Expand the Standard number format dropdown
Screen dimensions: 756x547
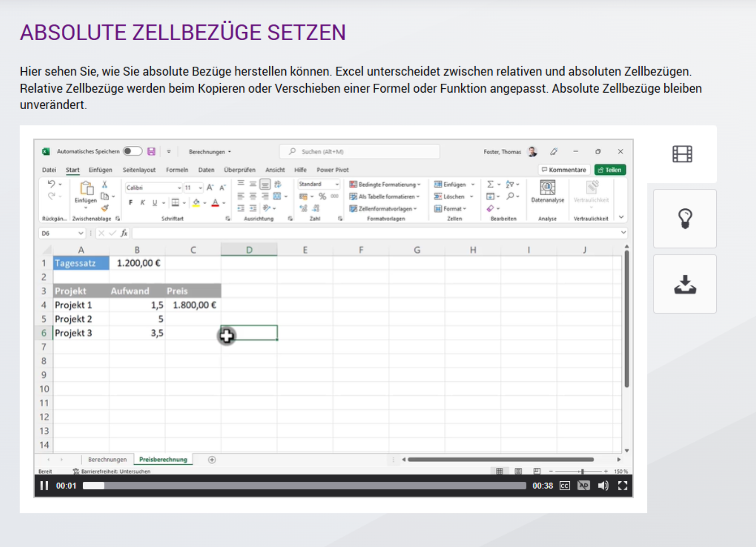click(337, 184)
